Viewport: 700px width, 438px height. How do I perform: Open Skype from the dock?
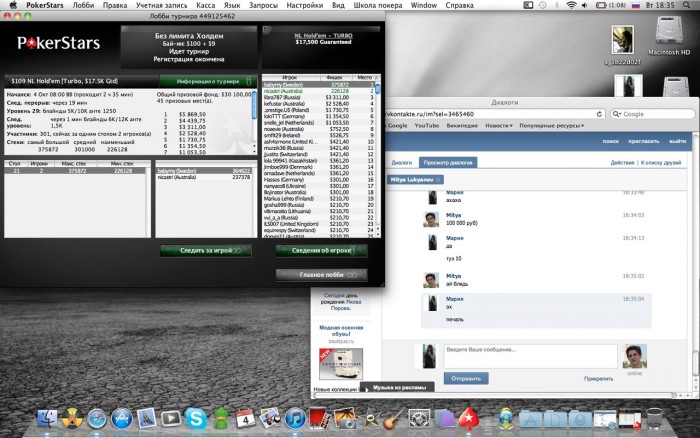coord(196,418)
